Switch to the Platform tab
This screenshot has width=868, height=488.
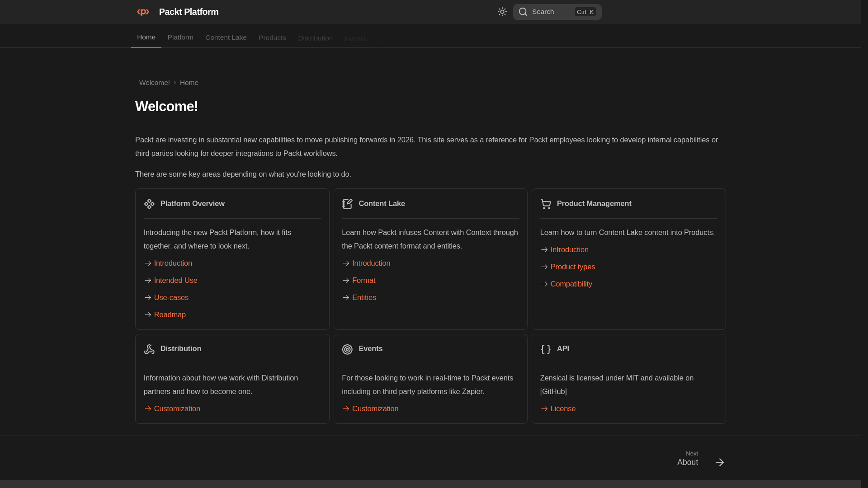(x=180, y=37)
